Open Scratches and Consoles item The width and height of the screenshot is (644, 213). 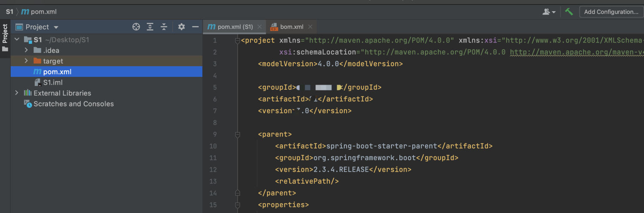click(x=73, y=104)
